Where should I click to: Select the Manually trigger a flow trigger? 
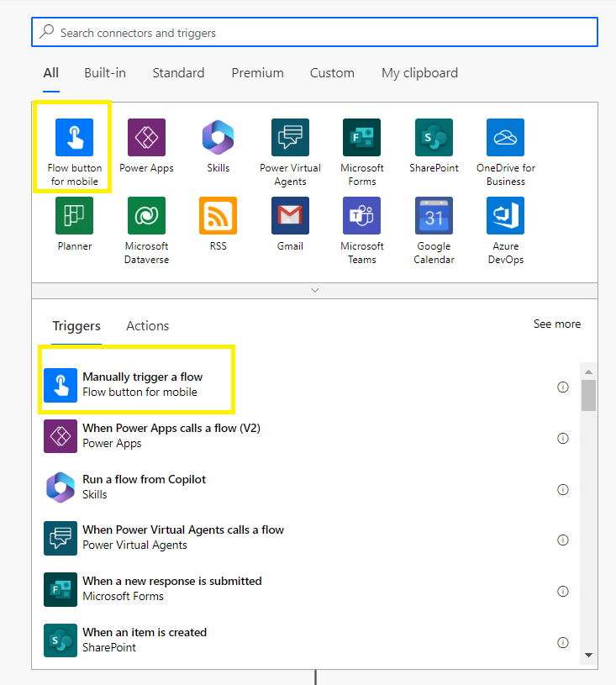[x=143, y=384]
